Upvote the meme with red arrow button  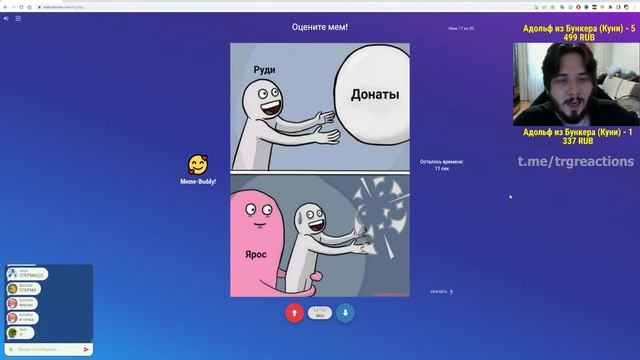(294, 313)
